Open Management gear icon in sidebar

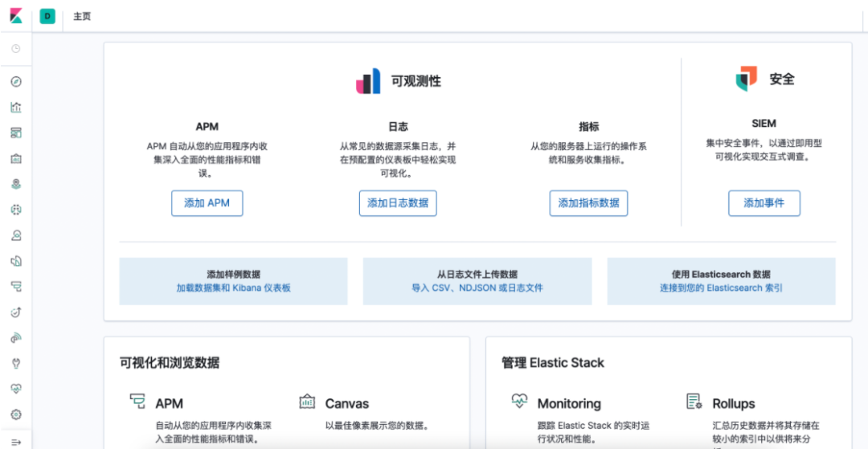tap(16, 414)
